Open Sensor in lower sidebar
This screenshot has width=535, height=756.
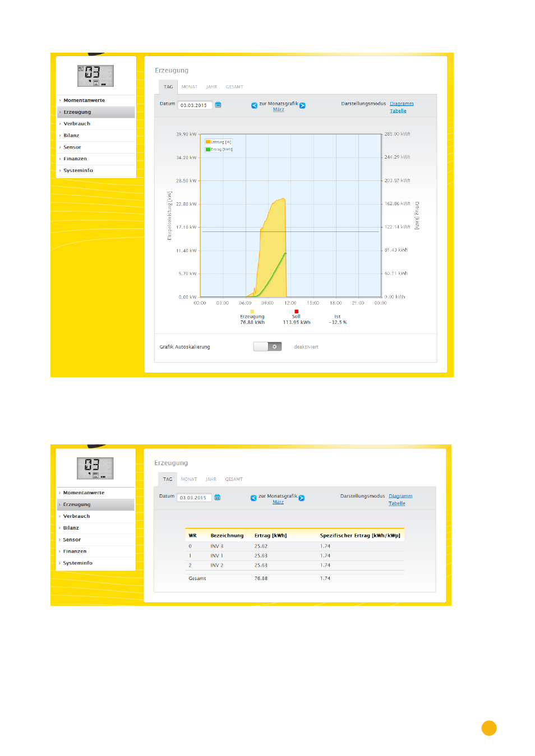click(95, 540)
